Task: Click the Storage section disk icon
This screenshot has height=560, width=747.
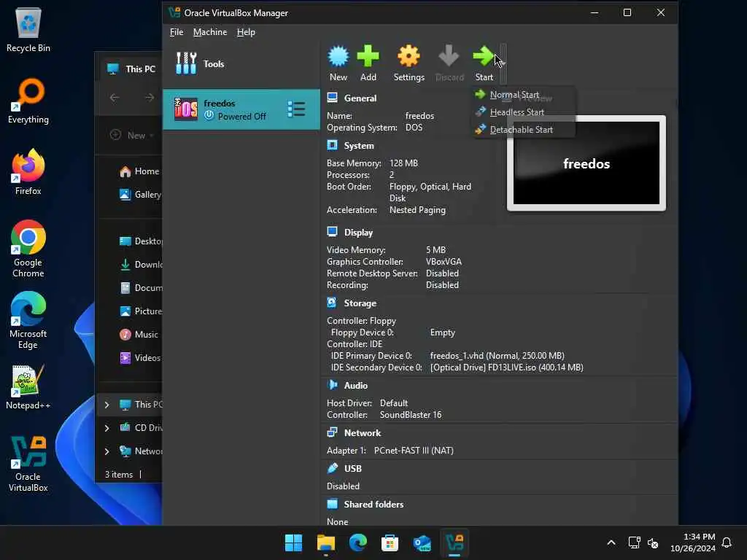Action: pos(333,303)
